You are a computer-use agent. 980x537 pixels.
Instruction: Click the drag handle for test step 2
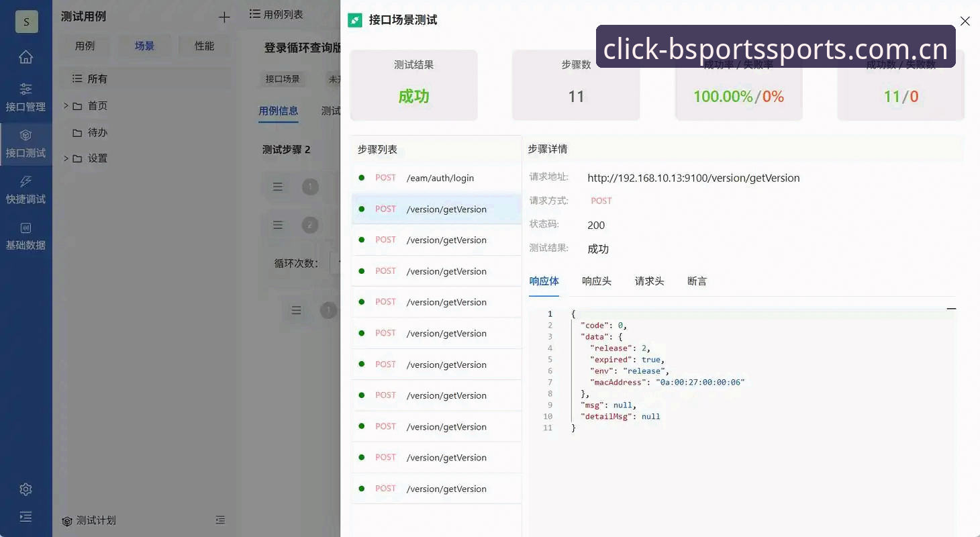pos(277,225)
